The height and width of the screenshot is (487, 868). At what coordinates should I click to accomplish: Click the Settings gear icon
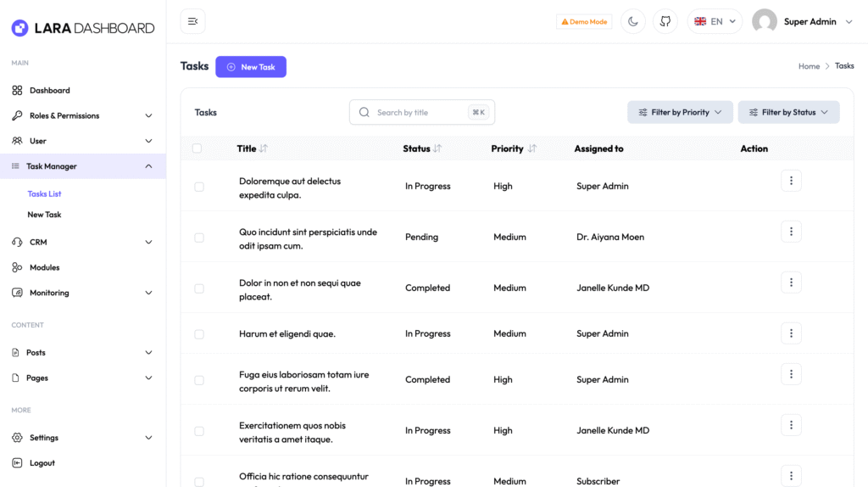(17, 438)
